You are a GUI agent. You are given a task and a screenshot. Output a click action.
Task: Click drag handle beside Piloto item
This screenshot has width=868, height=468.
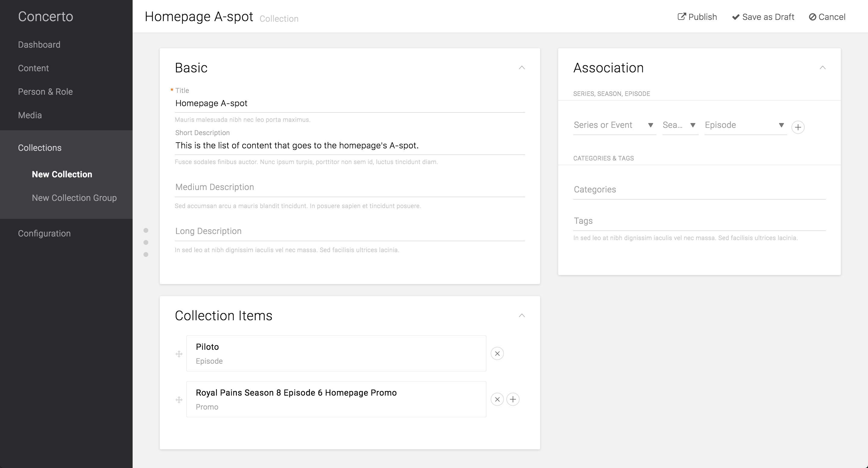(x=179, y=354)
